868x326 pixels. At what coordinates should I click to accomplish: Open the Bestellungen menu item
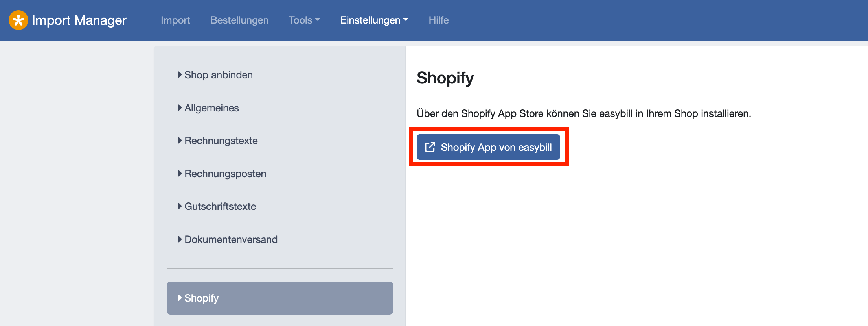(x=239, y=20)
